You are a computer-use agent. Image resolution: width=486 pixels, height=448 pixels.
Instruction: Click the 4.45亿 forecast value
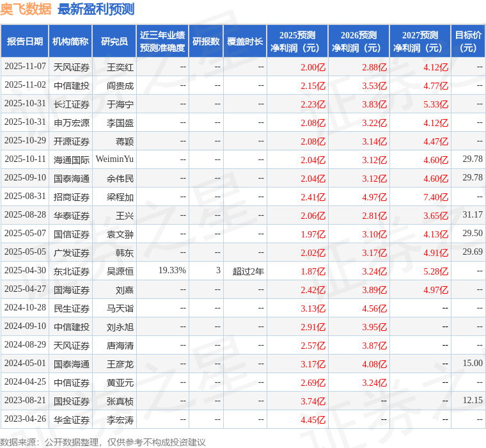[x=313, y=420]
